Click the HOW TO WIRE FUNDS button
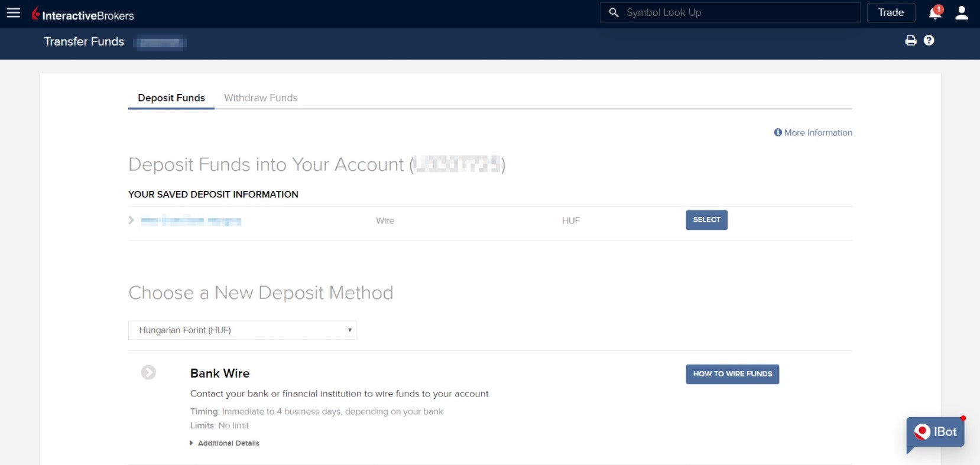Image resolution: width=980 pixels, height=465 pixels. click(x=732, y=374)
